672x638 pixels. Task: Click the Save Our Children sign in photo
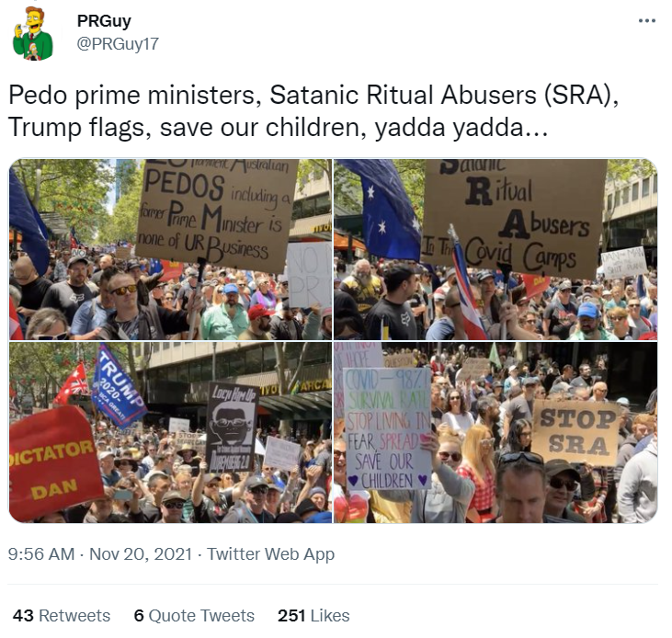click(387, 428)
